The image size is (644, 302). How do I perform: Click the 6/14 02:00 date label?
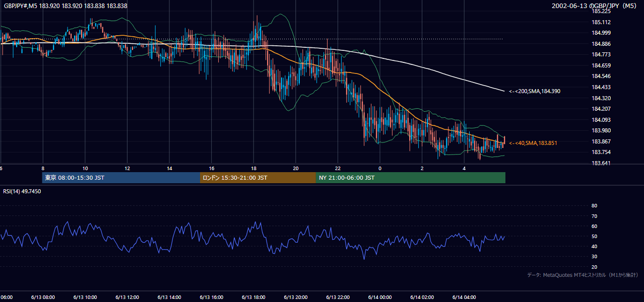[422, 297]
